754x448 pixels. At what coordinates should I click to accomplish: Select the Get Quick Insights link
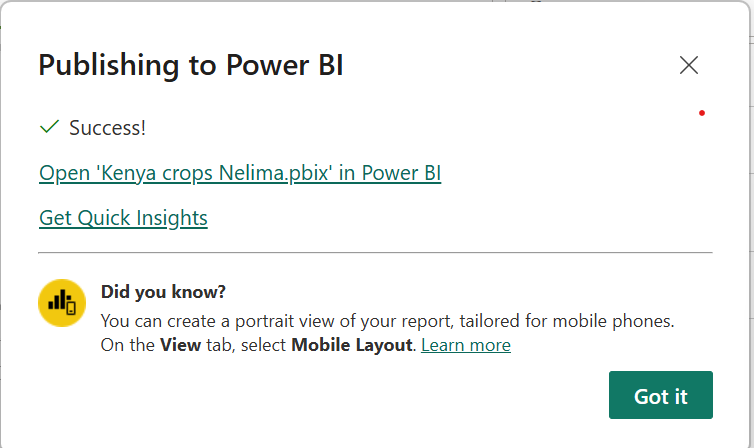pos(123,217)
